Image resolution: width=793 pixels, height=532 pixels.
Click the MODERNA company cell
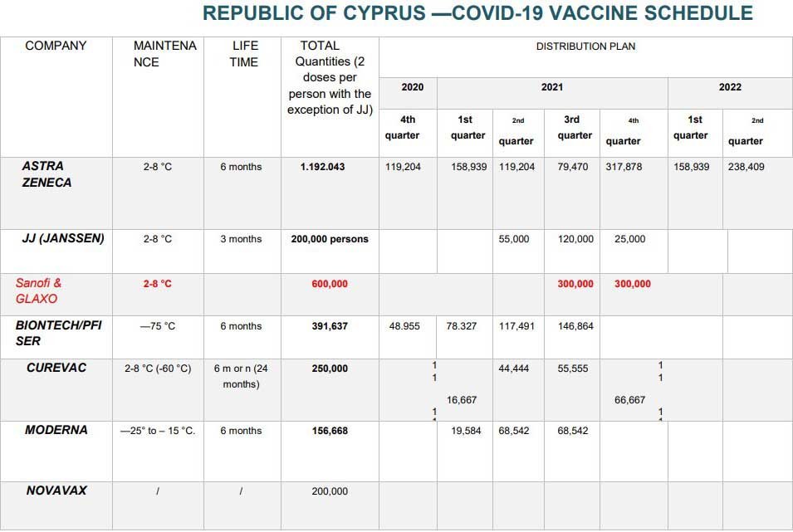[x=56, y=430]
